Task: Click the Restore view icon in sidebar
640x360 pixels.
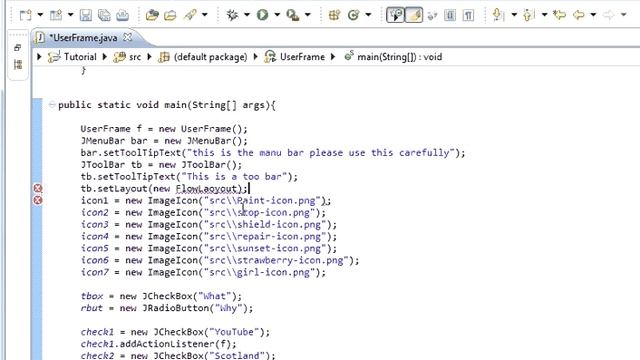Action: coord(18,48)
